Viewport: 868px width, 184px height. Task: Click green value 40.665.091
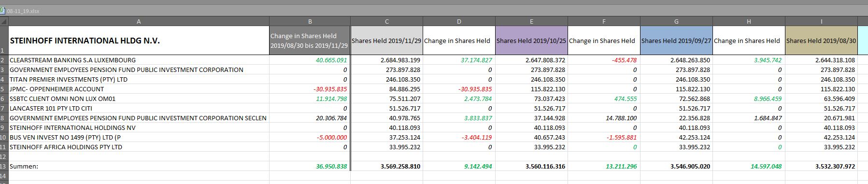tap(331, 60)
